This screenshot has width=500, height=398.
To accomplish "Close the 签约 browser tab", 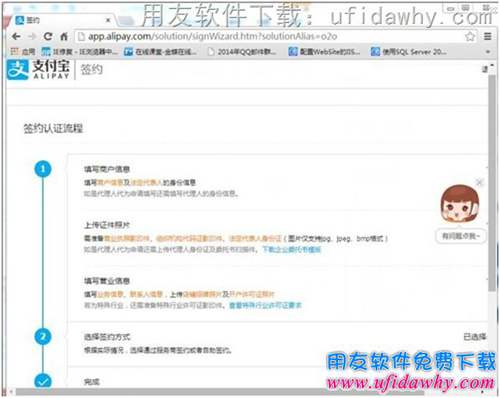I will pos(108,20).
